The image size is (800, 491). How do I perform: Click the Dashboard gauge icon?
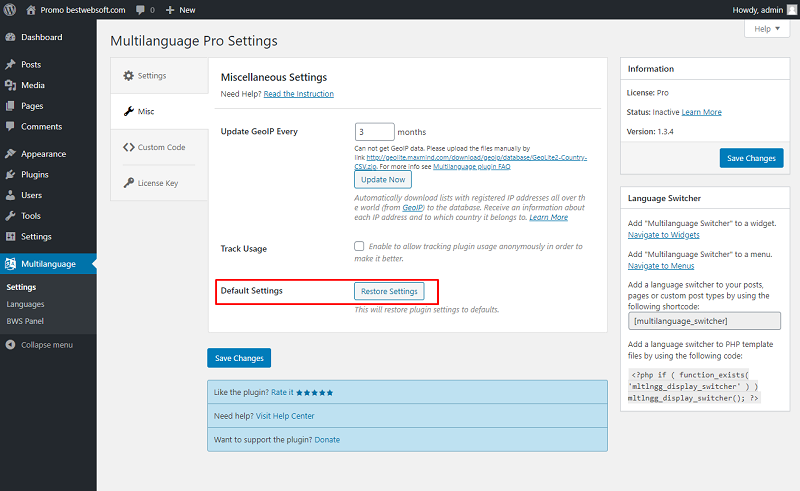tap(10, 37)
